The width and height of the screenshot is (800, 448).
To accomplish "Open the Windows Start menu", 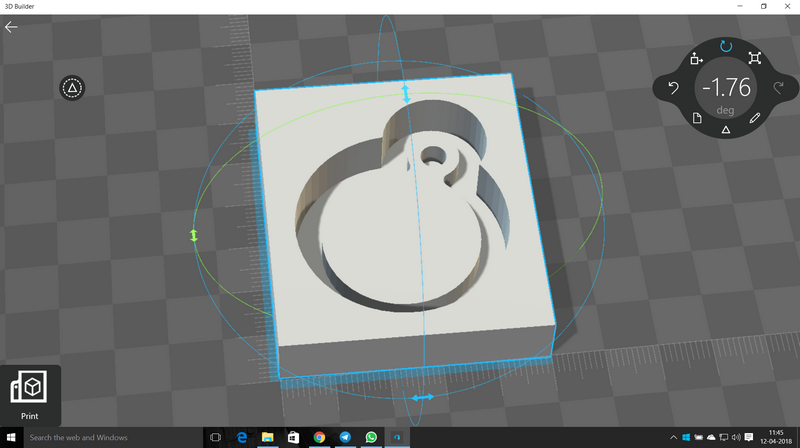I will click(11, 437).
